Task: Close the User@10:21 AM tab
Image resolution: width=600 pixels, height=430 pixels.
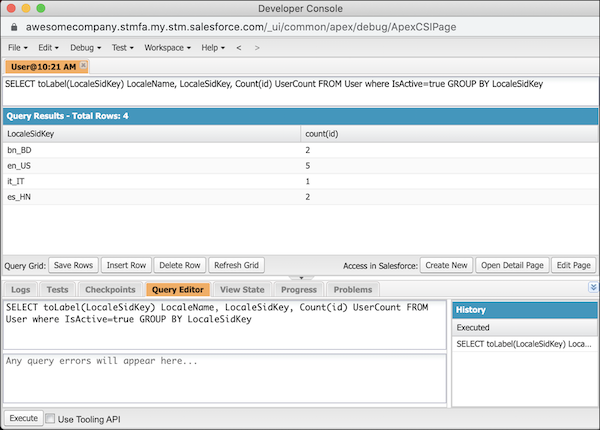Action: 84,66
